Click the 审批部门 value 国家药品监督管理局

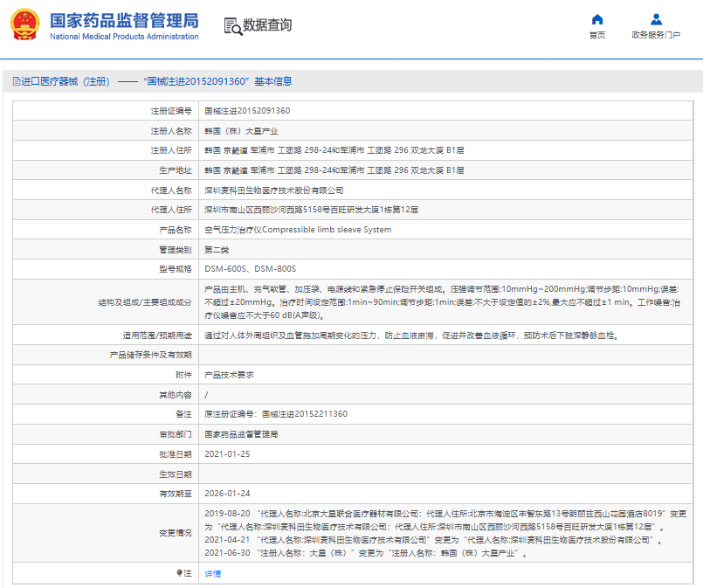point(241,434)
